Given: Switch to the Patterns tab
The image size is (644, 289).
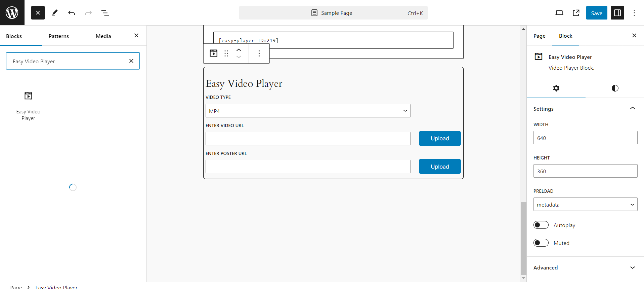Looking at the screenshot, I should tap(59, 36).
